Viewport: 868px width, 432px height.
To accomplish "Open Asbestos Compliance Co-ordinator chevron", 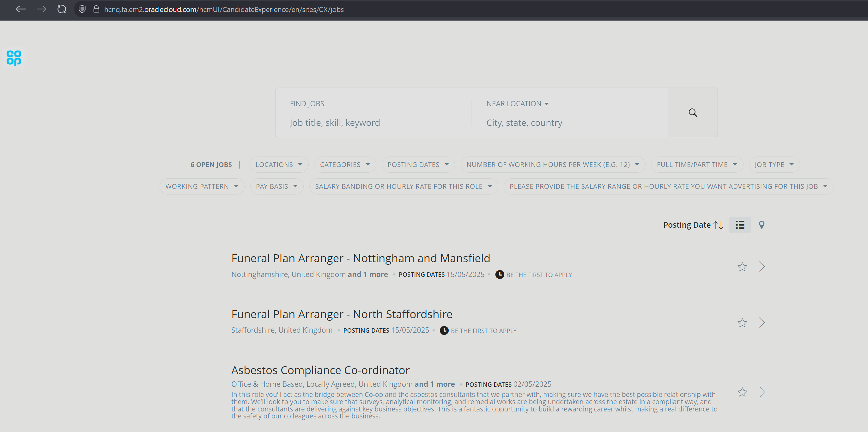I will 762,392.
